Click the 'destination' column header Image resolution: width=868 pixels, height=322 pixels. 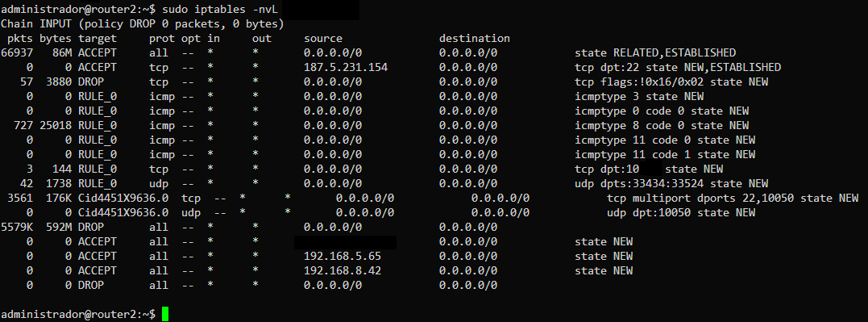click(475, 39)
